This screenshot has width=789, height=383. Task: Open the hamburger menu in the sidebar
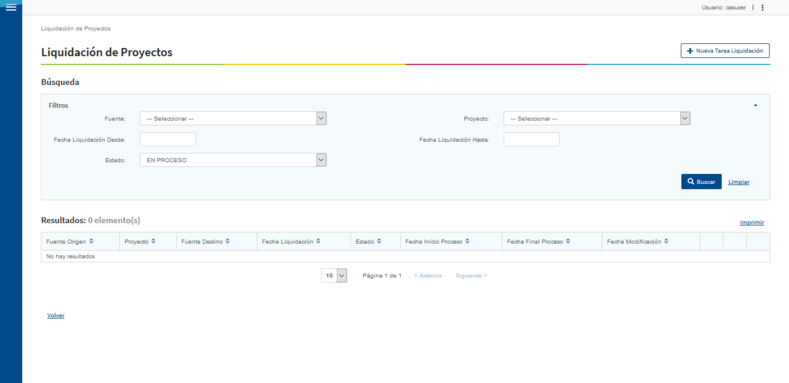[x=11, y=8]
